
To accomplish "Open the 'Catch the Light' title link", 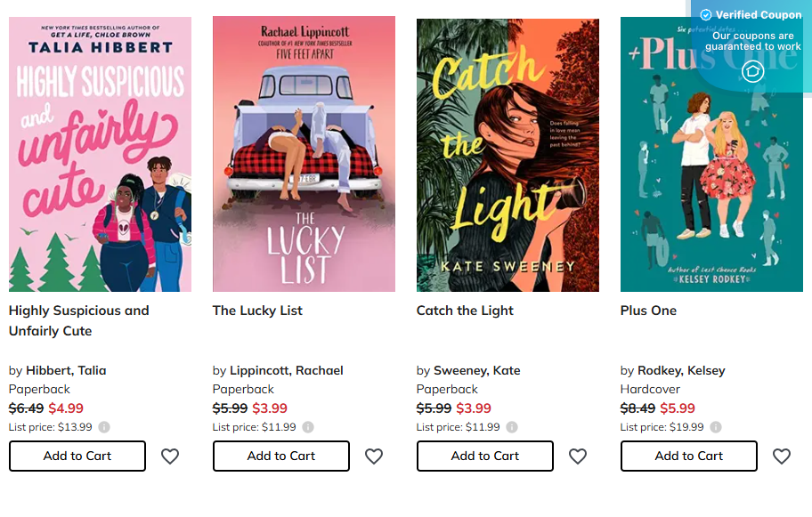I will (466, 310).
